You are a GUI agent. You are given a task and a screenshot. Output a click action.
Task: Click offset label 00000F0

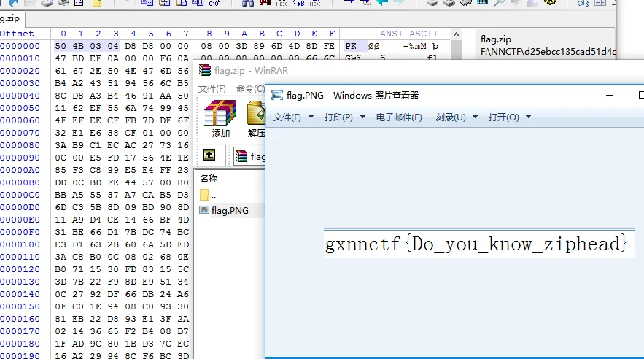(20, 232)
